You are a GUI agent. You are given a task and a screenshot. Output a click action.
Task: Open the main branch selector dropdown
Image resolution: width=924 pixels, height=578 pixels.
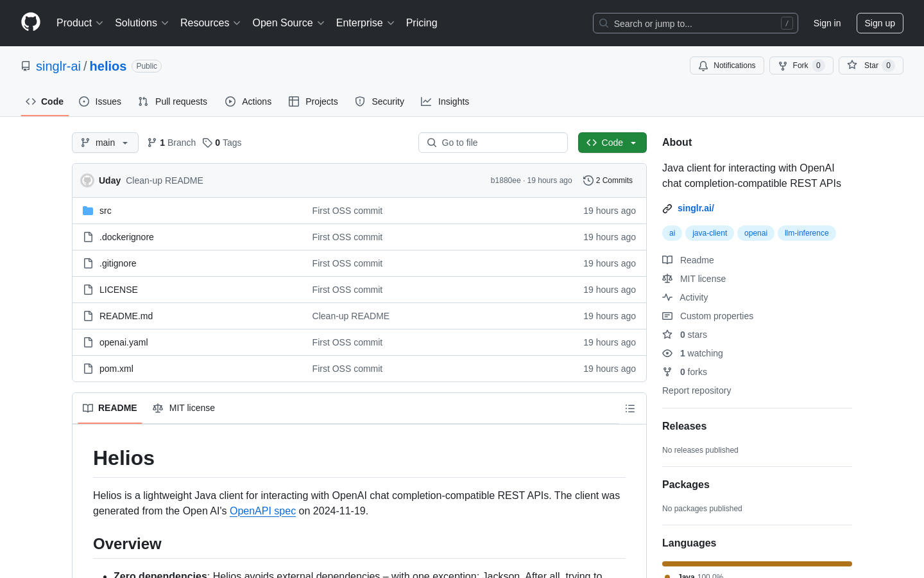tap(105, 143)
